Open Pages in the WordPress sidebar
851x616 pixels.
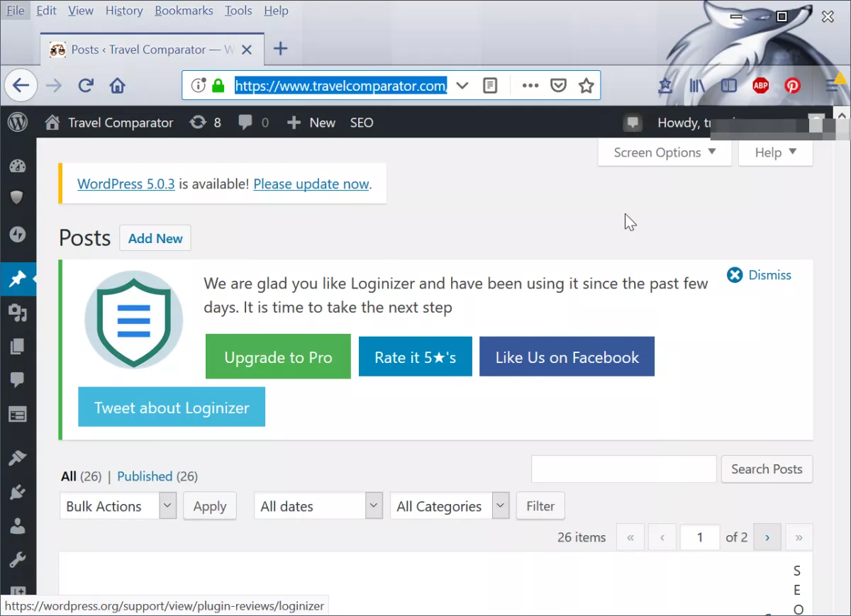[x=18, y=347]
